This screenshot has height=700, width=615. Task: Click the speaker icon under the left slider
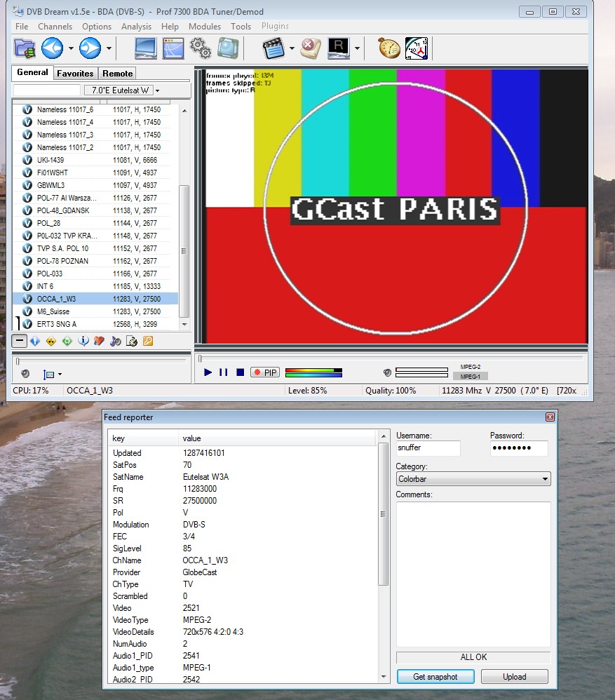pyautogui.click(x=25, y=374)
